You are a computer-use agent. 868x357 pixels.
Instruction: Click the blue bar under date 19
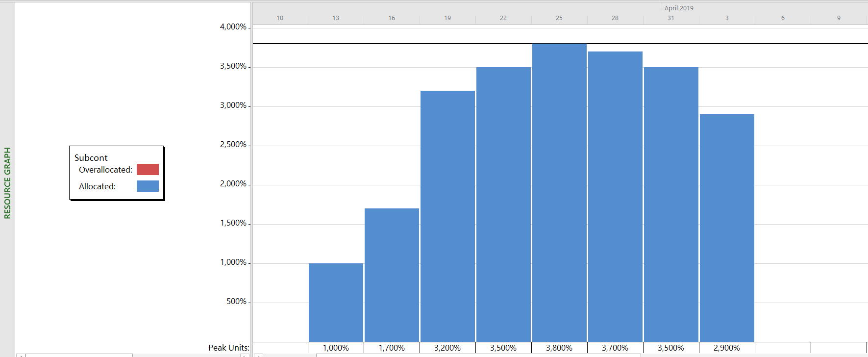(447, 216)
